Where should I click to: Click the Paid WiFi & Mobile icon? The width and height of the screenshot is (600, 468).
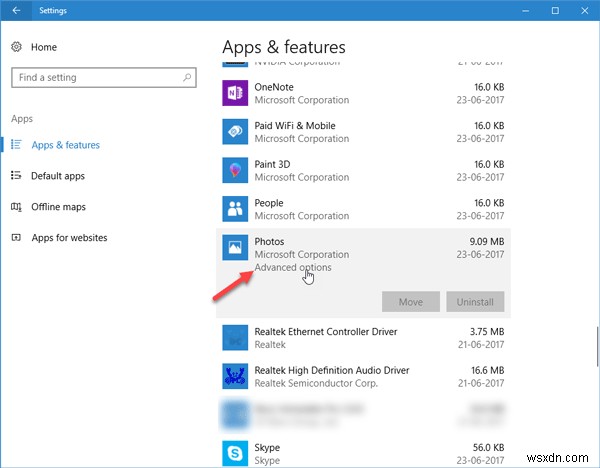tap(235, 132)
